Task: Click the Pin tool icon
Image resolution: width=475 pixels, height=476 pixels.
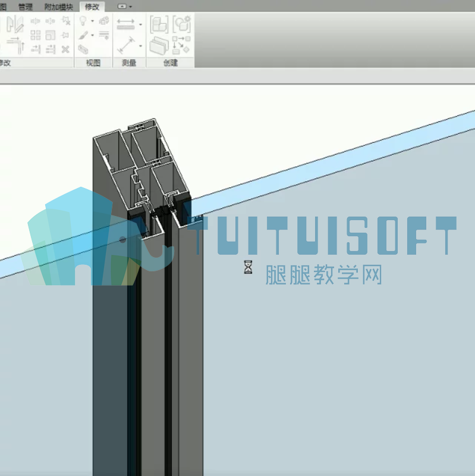Action: pyautogui.click(x=65, y=35)
